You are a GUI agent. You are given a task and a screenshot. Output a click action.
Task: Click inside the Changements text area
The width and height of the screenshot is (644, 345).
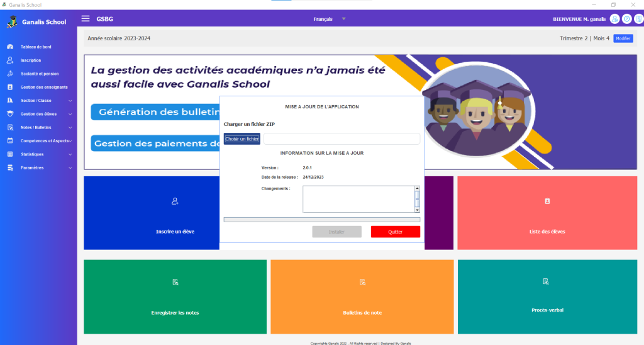coord(358,199)
